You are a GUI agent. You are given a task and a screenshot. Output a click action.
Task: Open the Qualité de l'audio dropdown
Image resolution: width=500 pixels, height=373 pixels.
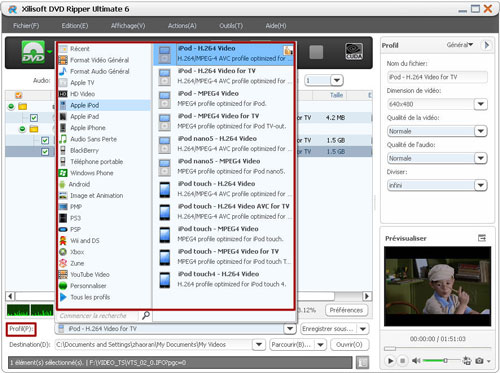[x=480, y=158]
